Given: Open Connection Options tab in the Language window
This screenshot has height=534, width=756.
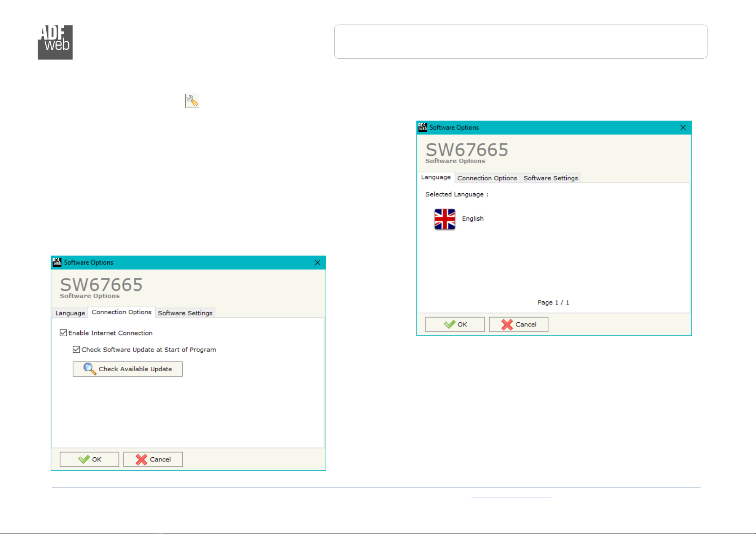Looking at the screenshot, I should pos(487,178).
